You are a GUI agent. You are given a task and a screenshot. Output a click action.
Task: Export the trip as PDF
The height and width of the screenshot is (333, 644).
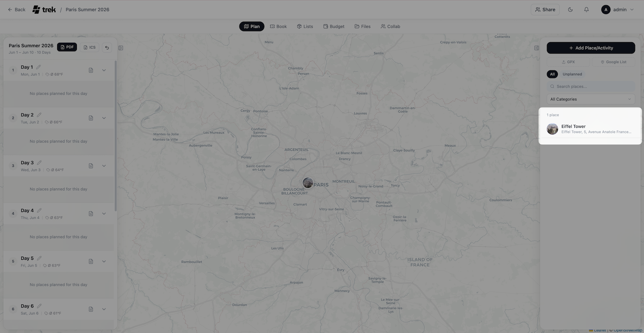(x=67, y=47)
